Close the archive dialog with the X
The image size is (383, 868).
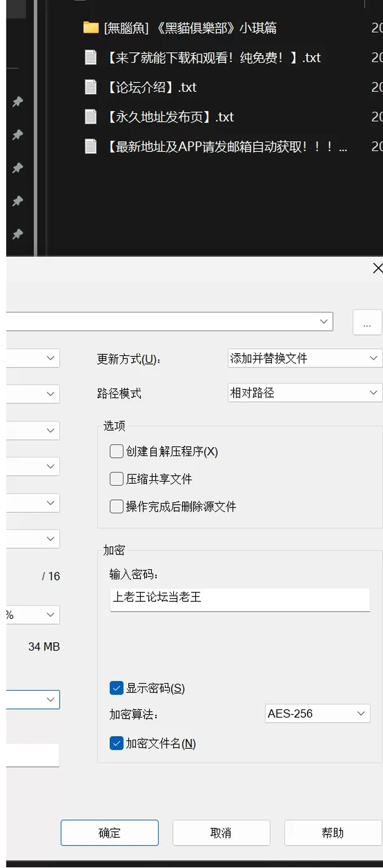pyautogui.click(x=377, y=268)
